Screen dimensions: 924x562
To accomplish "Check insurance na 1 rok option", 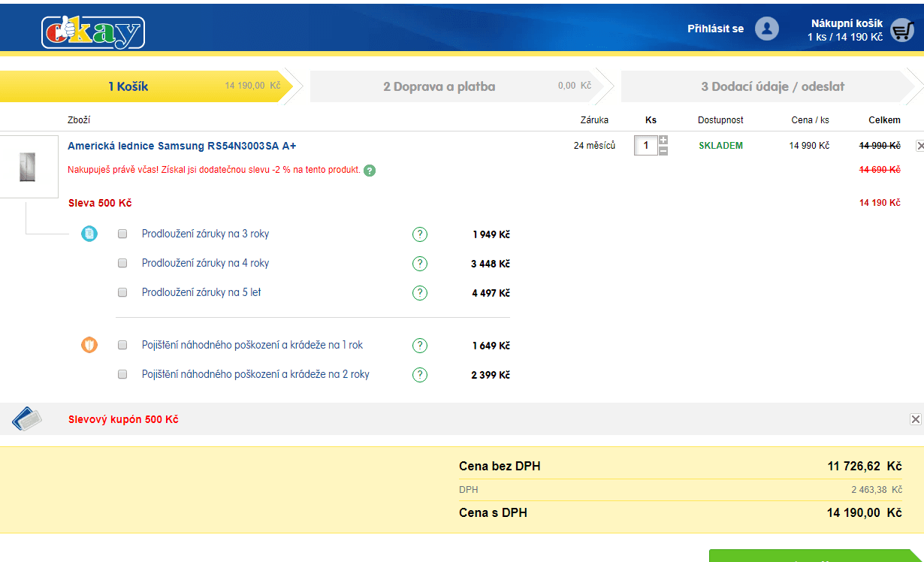I will point(122,346).
